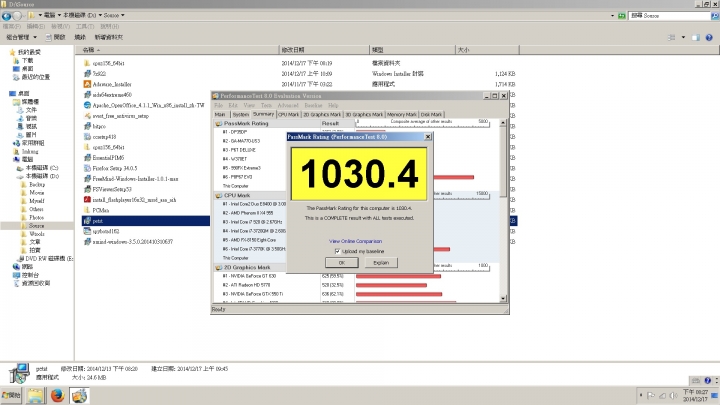Open the Baseline menu in PerformanceTest

point(313,105)
